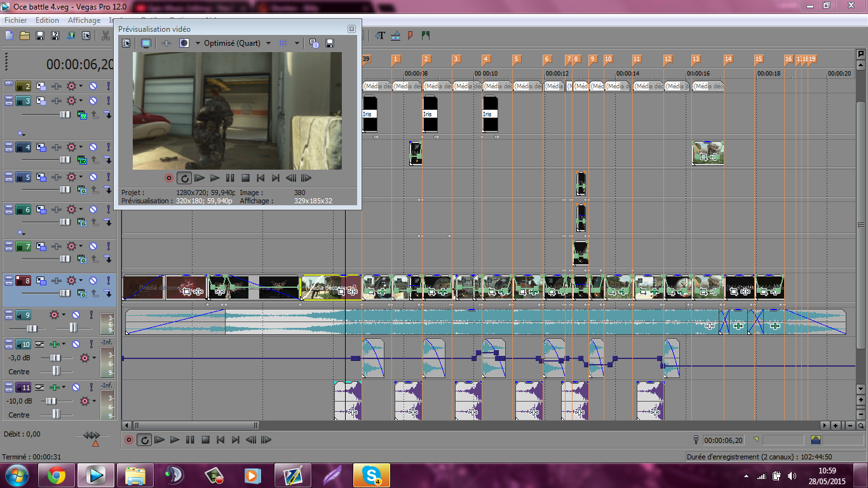Click track FX icon on audio track 9
This screenshot has width=868, height=488.
53,315
